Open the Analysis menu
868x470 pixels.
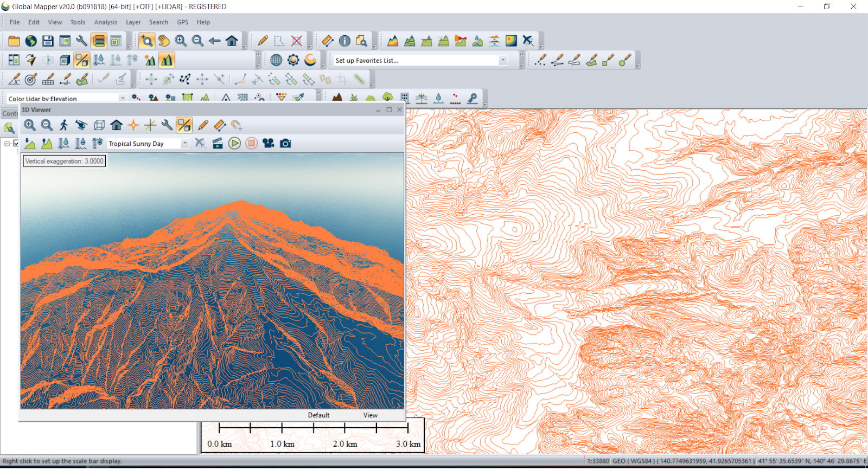(x=106, y=22)
